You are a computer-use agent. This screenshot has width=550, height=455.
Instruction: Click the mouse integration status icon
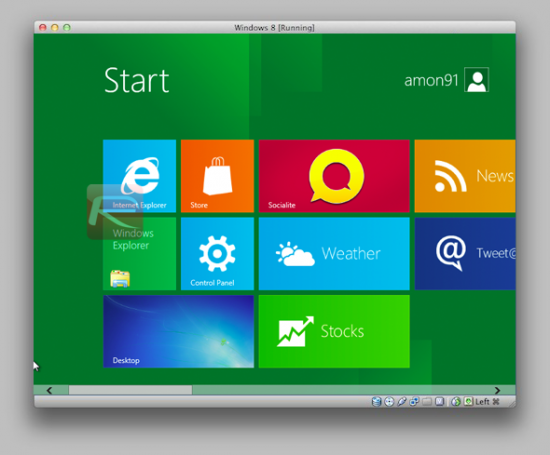pyautogui.click(x=456, y=401)
